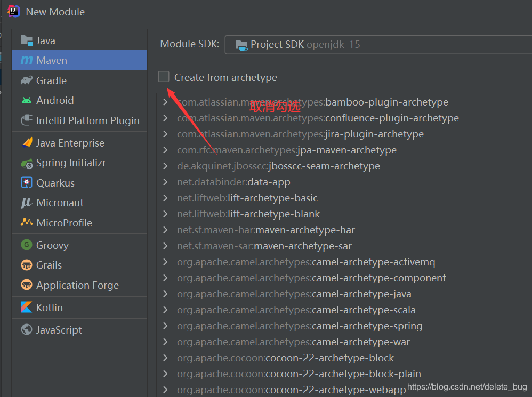The width and height of the screenshot is (532, 397).
Task: Select the camel-archetype-scala entry
Action: [296, 310]
